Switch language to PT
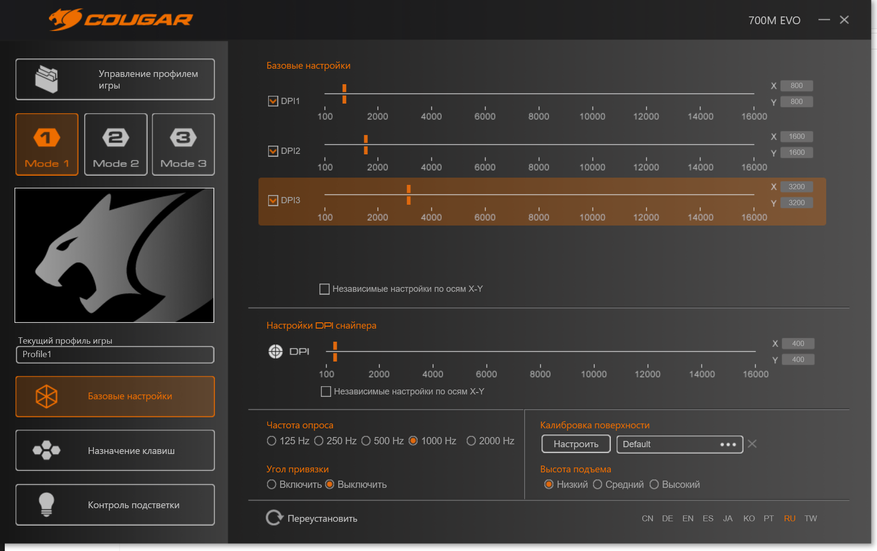Viewport: 877px width, 551px height. [768, 519]
